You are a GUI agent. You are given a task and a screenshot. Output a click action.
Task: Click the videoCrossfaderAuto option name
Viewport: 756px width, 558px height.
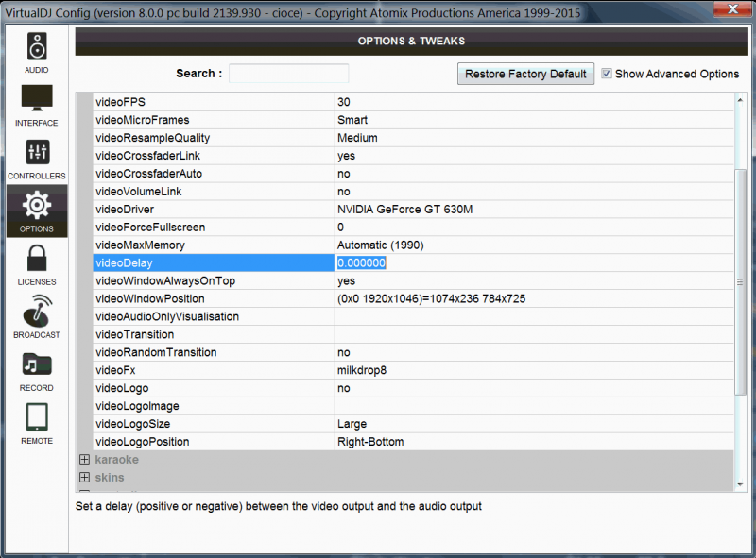point(148,174)
